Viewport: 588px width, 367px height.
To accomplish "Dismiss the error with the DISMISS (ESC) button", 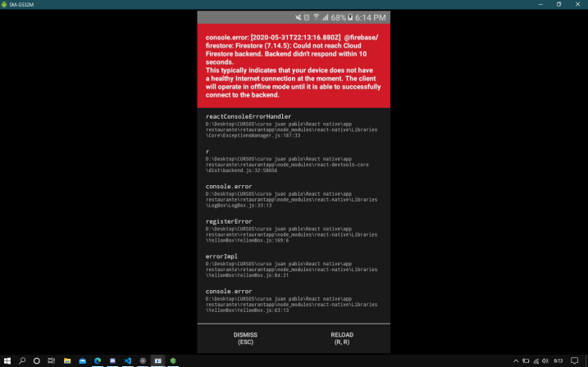I will pyautogui.click(x=245, y=338).
